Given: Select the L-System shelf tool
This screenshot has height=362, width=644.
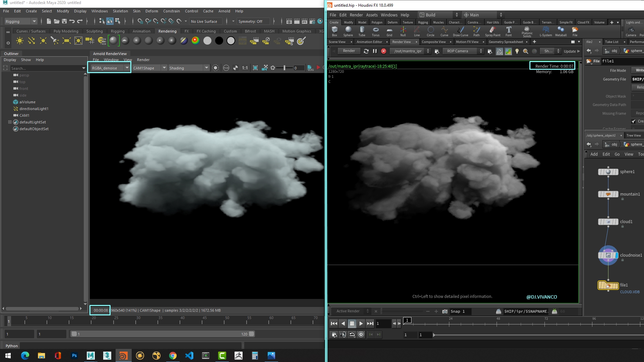Looking at the screenshot, I should (x=545, y=31).
